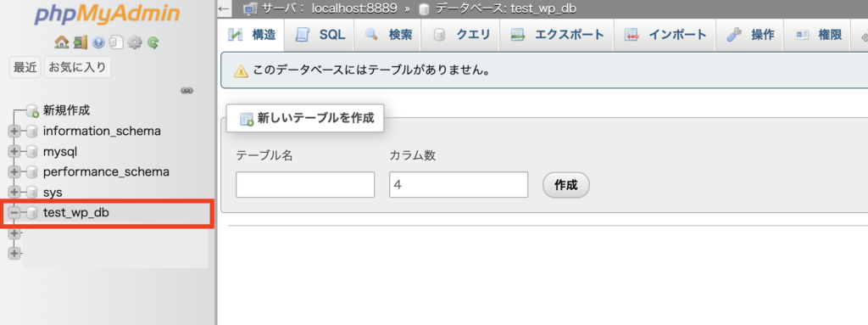Click the logout door icon
Image resolution: width=868 pixels, height=325 pixels.
click(81, 42)
